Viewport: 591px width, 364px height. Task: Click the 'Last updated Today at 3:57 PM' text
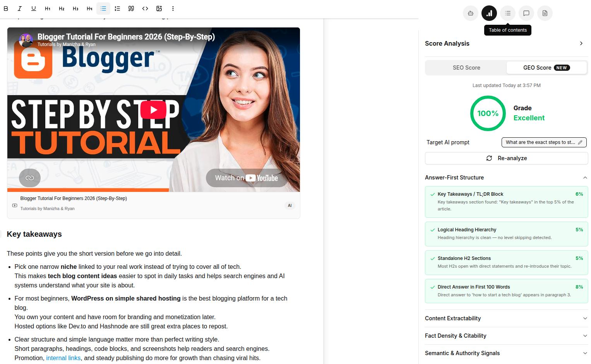[507, 85]
